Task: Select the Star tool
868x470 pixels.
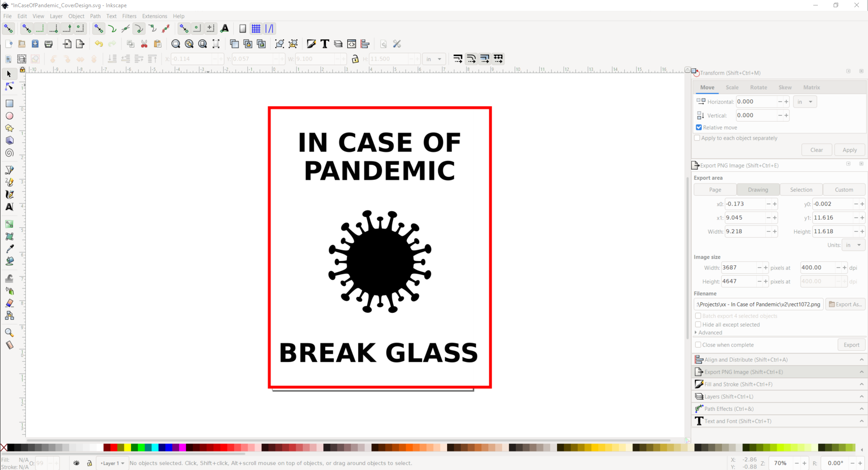Action: [x=9, y=128]
